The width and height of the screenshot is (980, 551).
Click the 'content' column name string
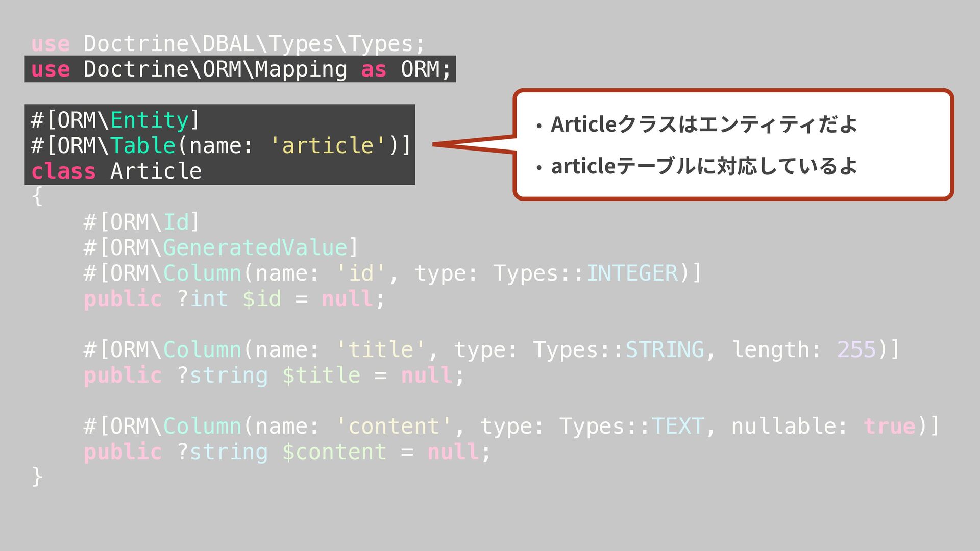[394, 427]
